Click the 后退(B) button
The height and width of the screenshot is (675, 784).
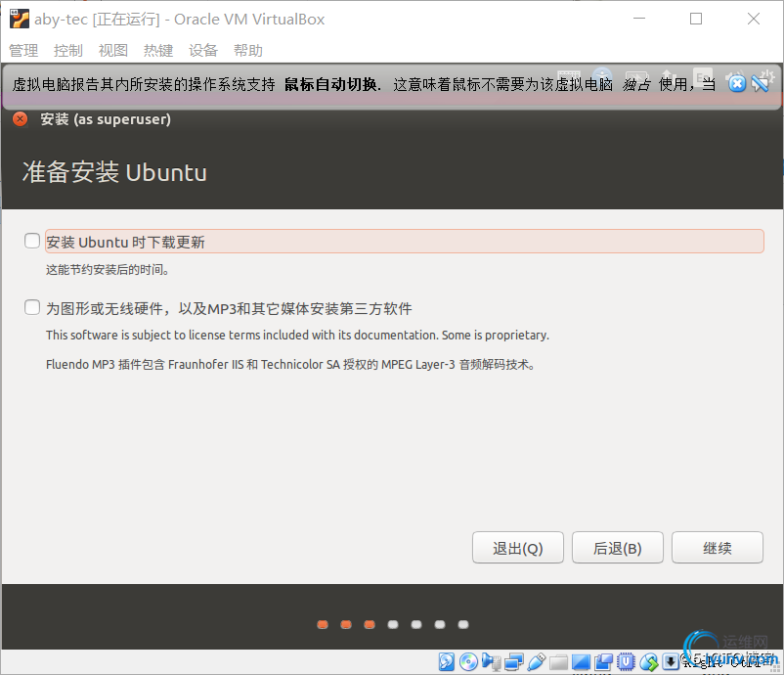click(618, 548)
